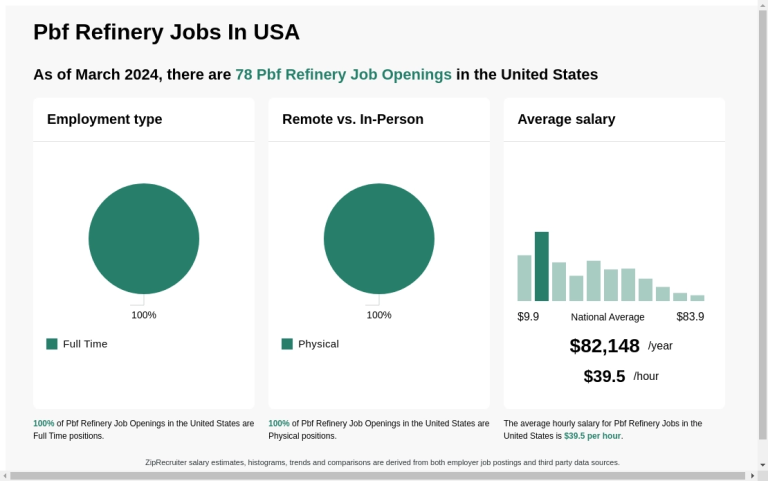Select the Employment type pie chart

point(144,239)
